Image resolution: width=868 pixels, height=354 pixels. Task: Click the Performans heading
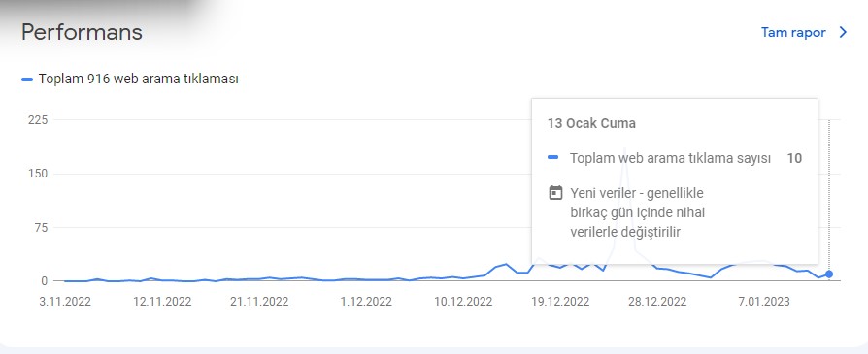pos(82,33)
